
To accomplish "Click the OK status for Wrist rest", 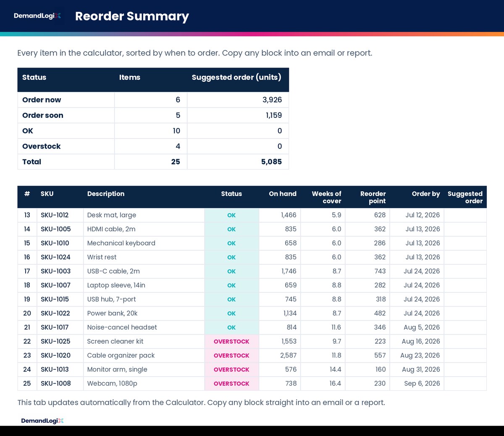I will pos(231,257).
